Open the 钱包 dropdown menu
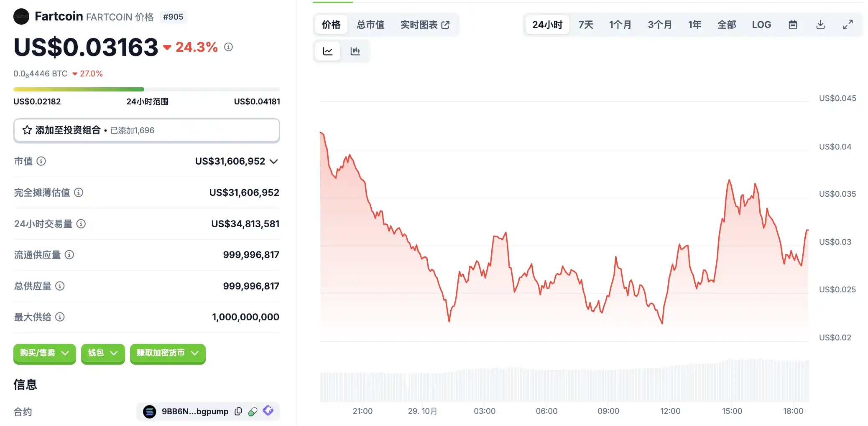This screenshot has width=868, height=426. (103, 353)
